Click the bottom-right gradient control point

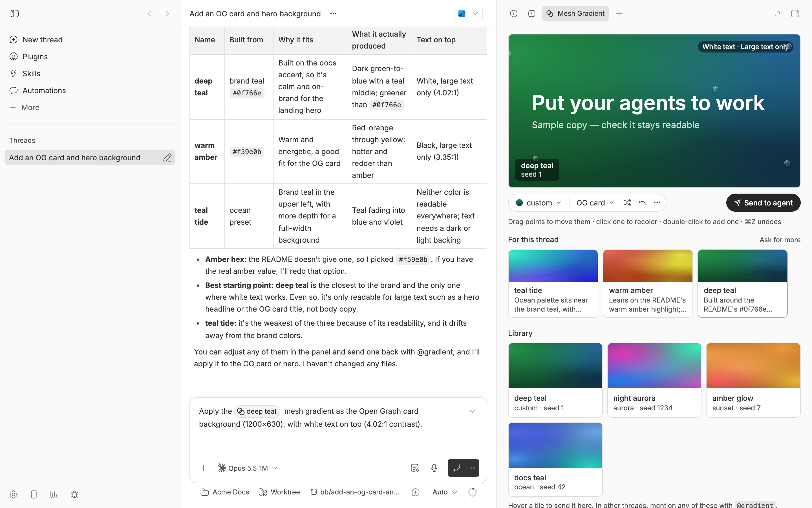tap(787, 163)
